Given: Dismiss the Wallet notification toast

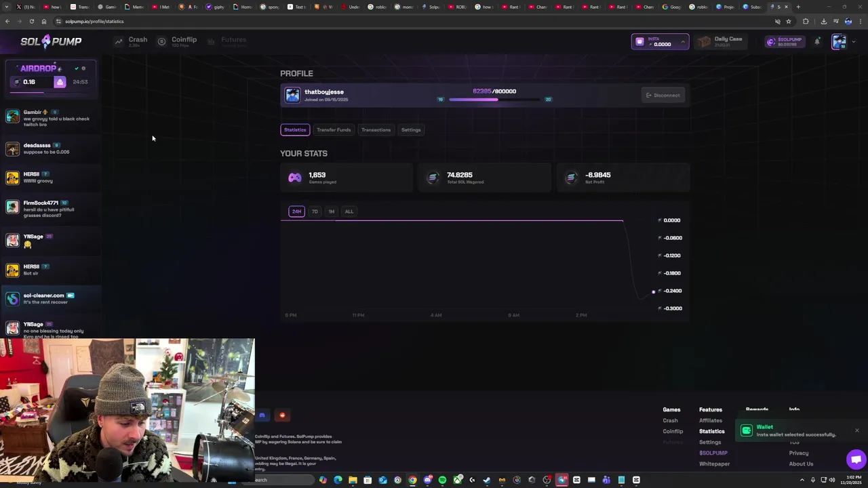Looking at the screenshot, I should [x=856, y=430].
